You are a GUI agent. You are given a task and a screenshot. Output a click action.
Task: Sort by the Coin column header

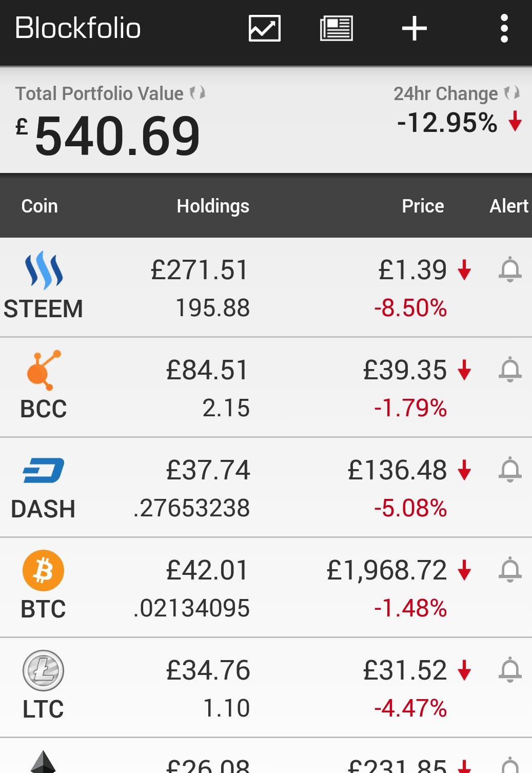point(40,206)
